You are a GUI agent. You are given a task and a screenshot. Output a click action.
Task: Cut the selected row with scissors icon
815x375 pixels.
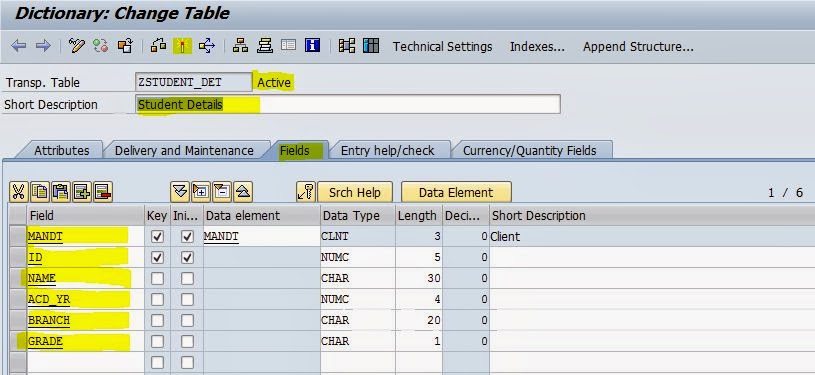pos(18,192)
